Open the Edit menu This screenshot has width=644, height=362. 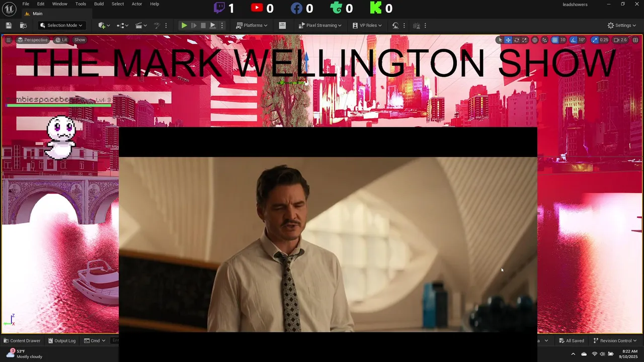click(41, 4)
